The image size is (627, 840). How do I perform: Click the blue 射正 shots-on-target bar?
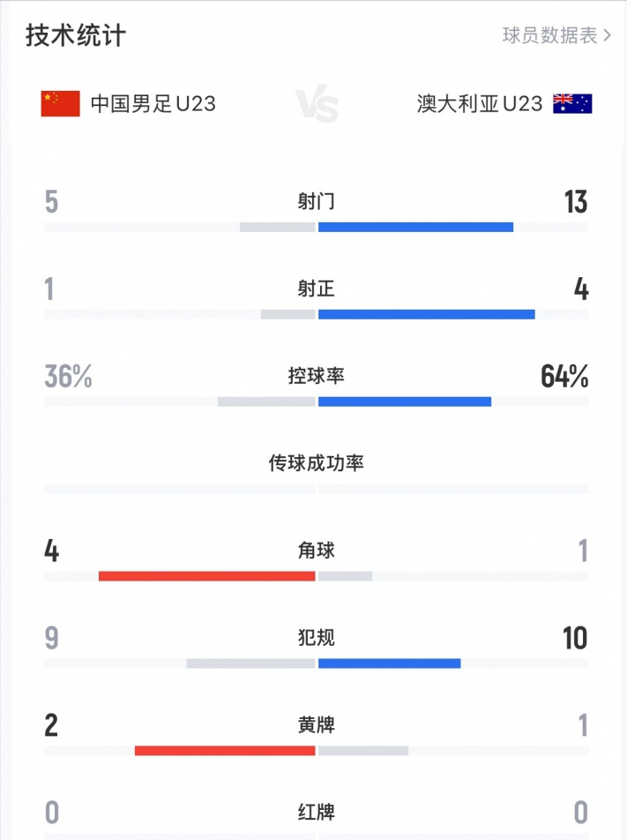coord(426,314)
